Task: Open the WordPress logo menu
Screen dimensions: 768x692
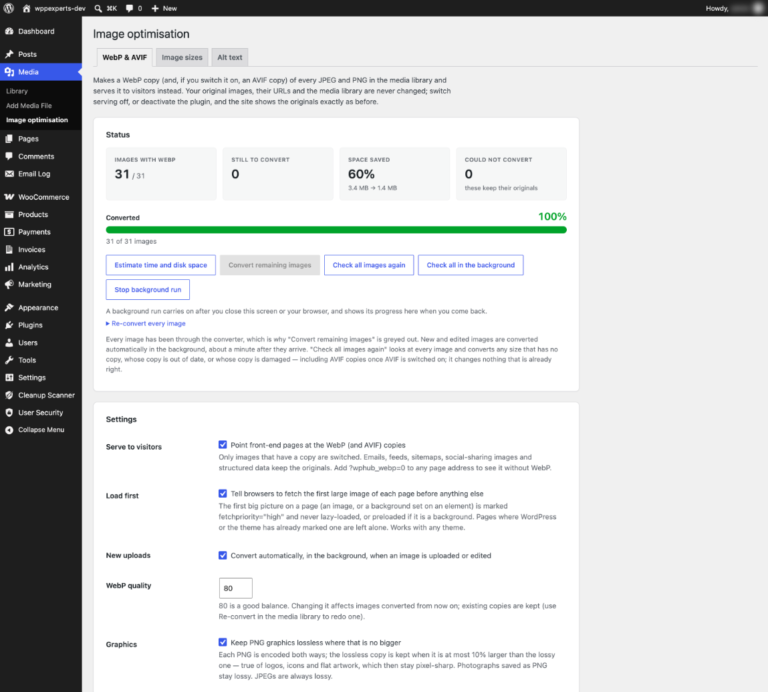Action: tap(9, 8)
